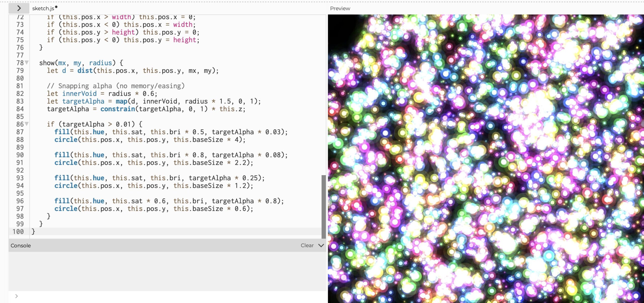Click the 'innerVoid' variable declaration on line 82
The height and width of the screenshot is (303, 644).
[79, 94]
